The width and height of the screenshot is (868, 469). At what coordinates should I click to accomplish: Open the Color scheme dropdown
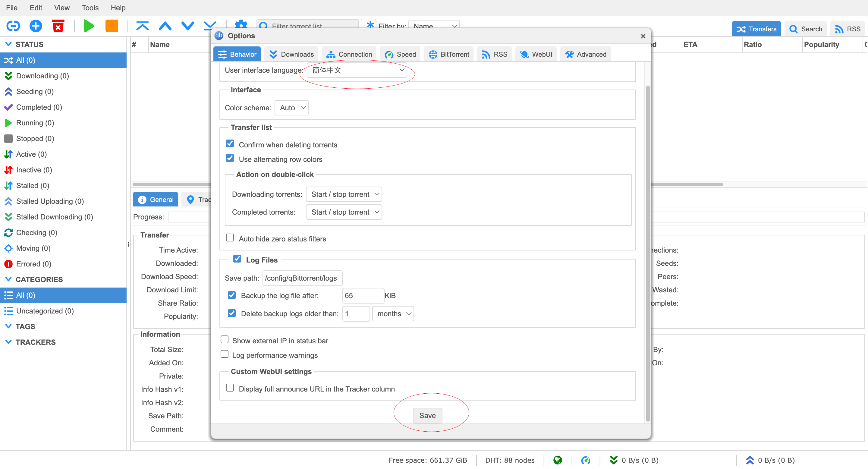291,108
